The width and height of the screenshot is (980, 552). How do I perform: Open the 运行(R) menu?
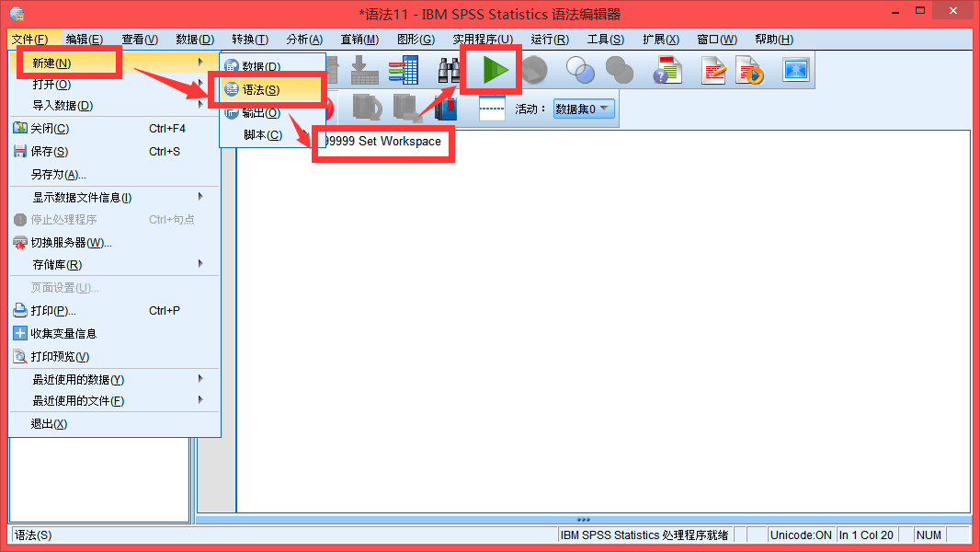point(550,40)
